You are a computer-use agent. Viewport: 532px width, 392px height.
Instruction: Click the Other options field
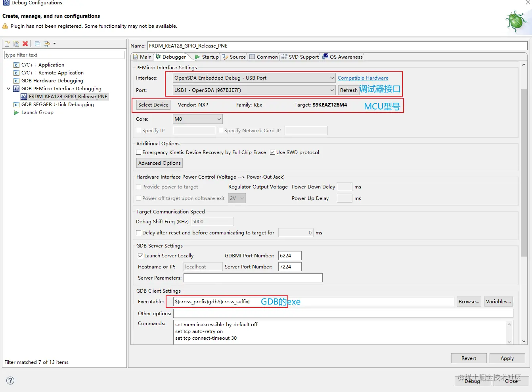point(343,314)
